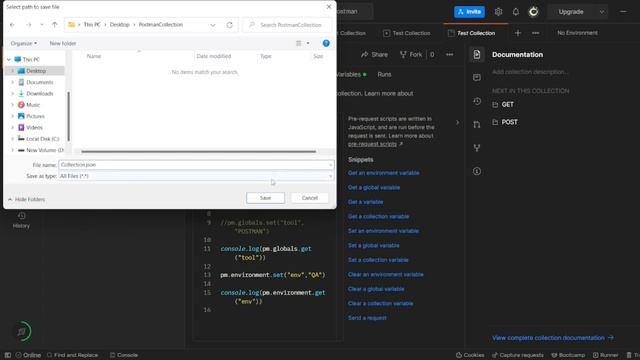Open the Console in status bar
This screenshot has width=640, height=360.
click(124, 355)
